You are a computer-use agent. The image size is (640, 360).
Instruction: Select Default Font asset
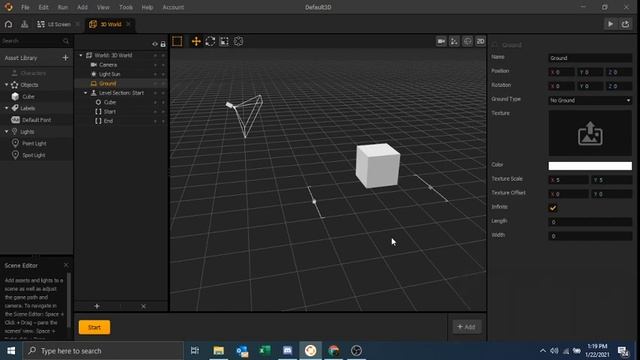tap(37, 120)
